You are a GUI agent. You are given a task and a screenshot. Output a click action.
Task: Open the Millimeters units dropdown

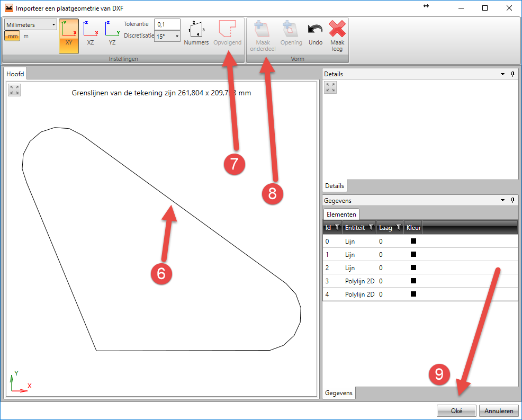click(x=31, y=25)
